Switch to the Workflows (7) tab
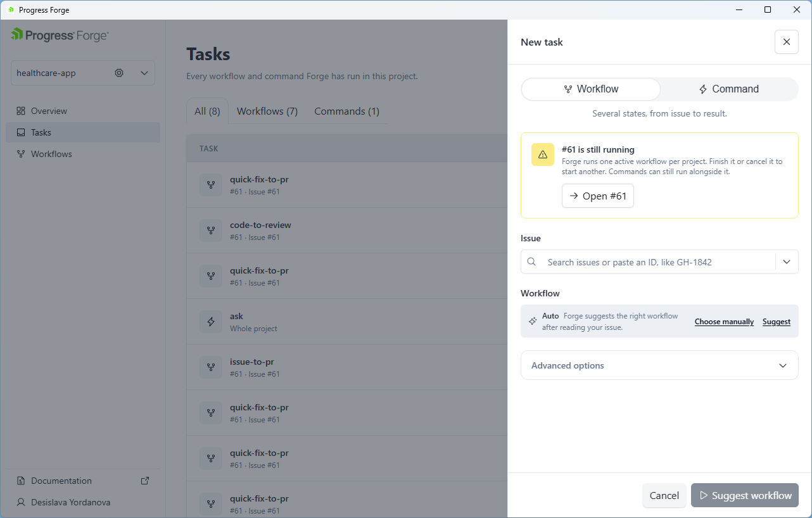Image resolution: width=812 pixels, height=518 pixels. (267, 111)
